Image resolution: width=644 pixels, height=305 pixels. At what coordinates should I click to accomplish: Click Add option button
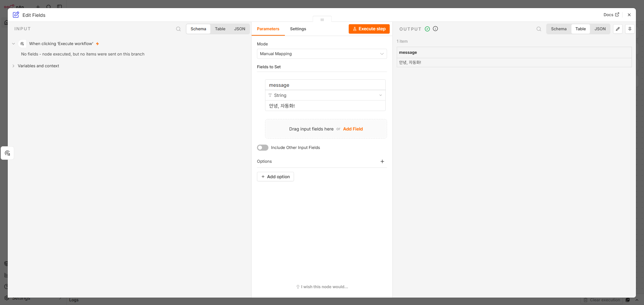[x=275, y=177]
